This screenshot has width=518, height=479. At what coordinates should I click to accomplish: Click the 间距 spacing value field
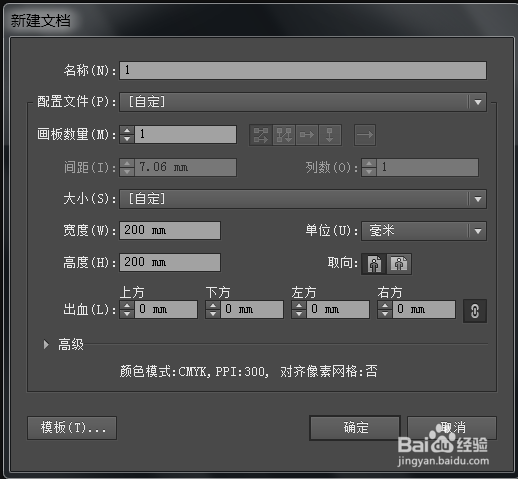point(185,167)
